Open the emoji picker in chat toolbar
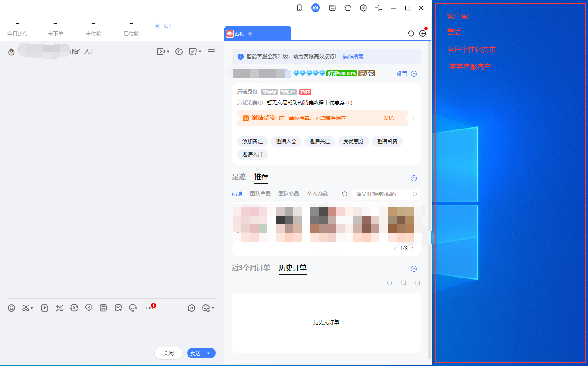 point(12,308)
